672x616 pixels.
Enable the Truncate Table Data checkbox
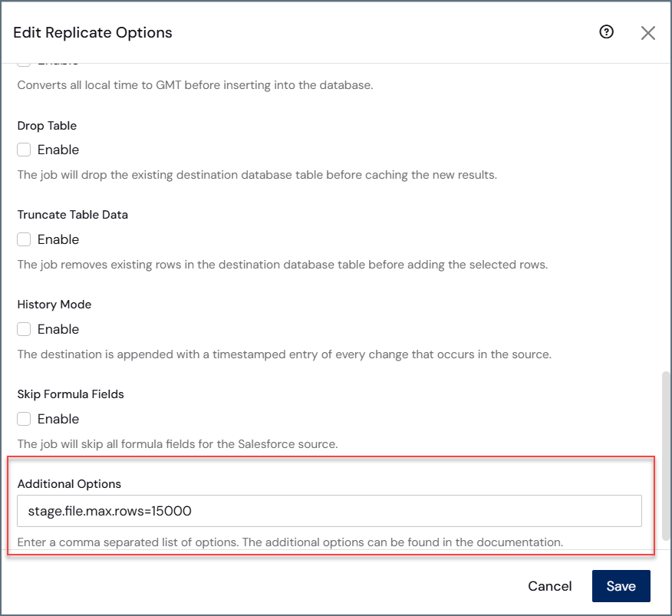pyautogui.click(x=24, y=239)
